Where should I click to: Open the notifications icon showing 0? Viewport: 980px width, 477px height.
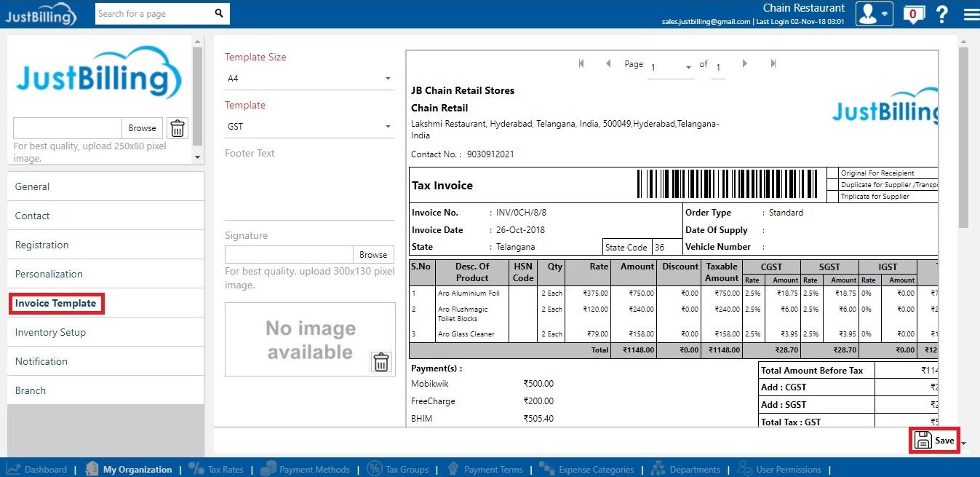(913, 14)
